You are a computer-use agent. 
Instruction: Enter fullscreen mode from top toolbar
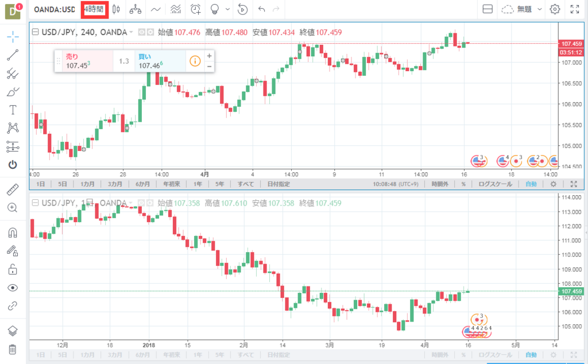pos(574,9)
